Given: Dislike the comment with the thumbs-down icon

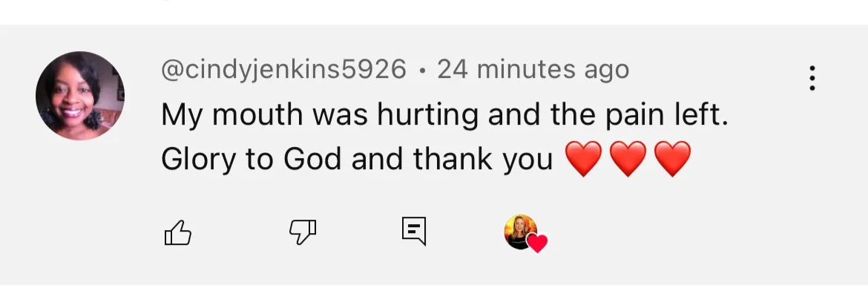Looking at the screenshot, I should point(303,232).
